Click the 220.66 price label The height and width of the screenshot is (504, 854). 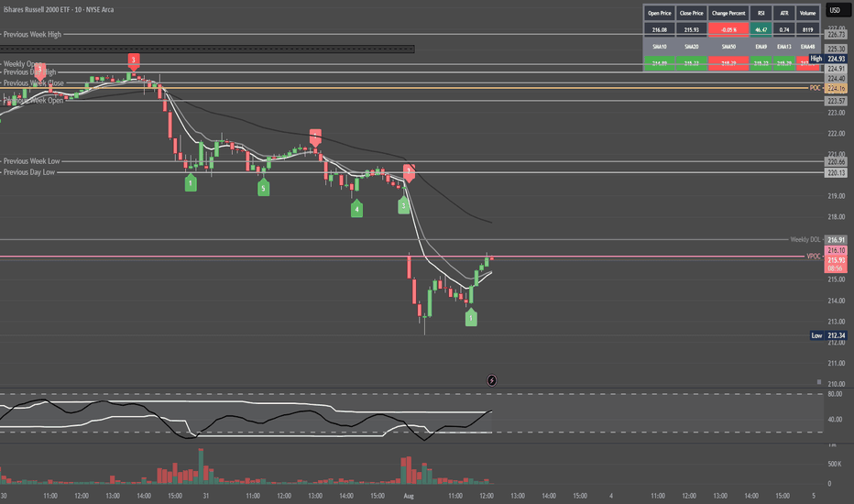(836, 162)
